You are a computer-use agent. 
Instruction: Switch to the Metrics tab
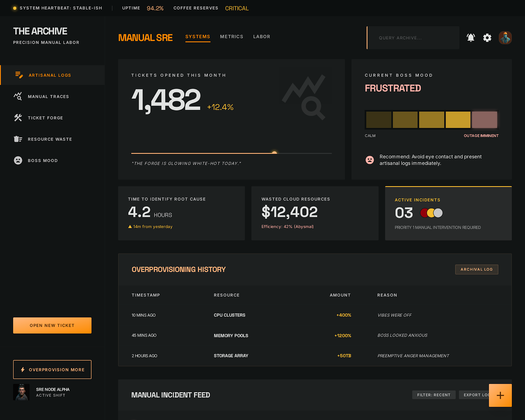[232, 36]
